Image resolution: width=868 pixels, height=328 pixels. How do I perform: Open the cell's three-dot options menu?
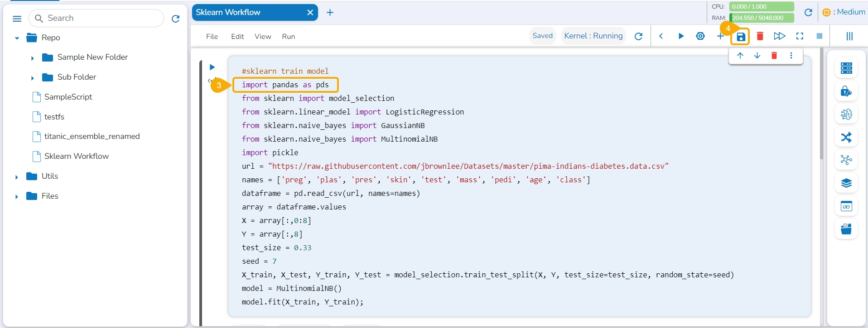791,56
